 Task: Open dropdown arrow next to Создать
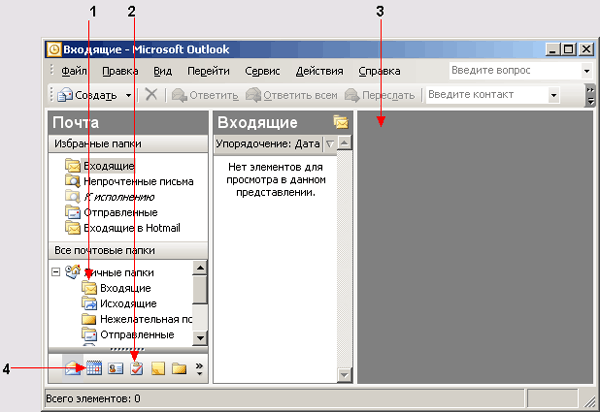coord(129,95)
